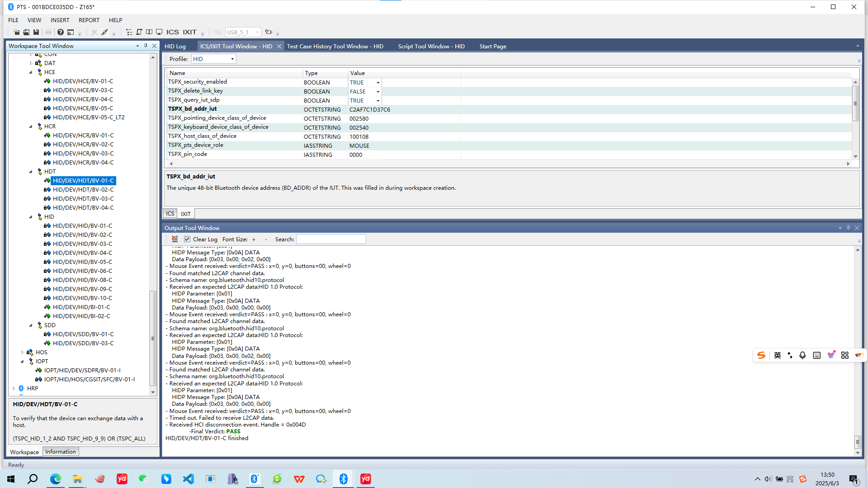Viewport: 868px width, 488px height.
Task: Open TSPX_security_enabled value dropdown
Action: coord(378,83)
